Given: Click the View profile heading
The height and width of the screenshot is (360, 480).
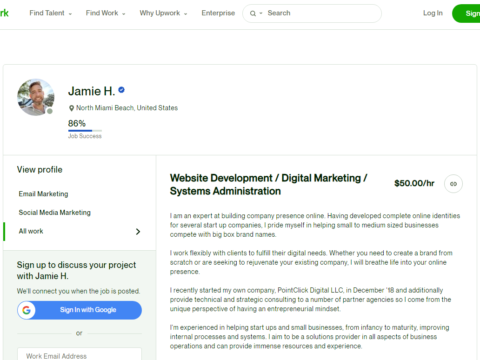Looking at the screenshot, I should point(40,169).
